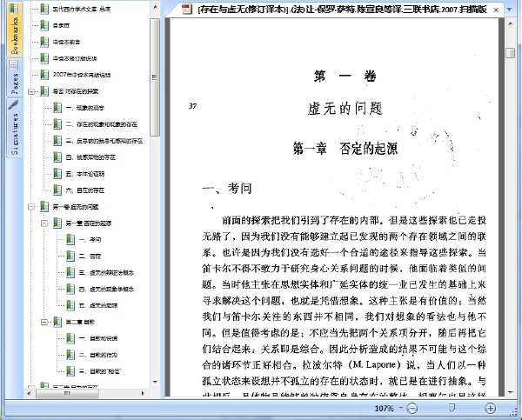522x420 pixels.
Task: Close the 存在与虚无 document tab
Action: click(x=496, y=10)
